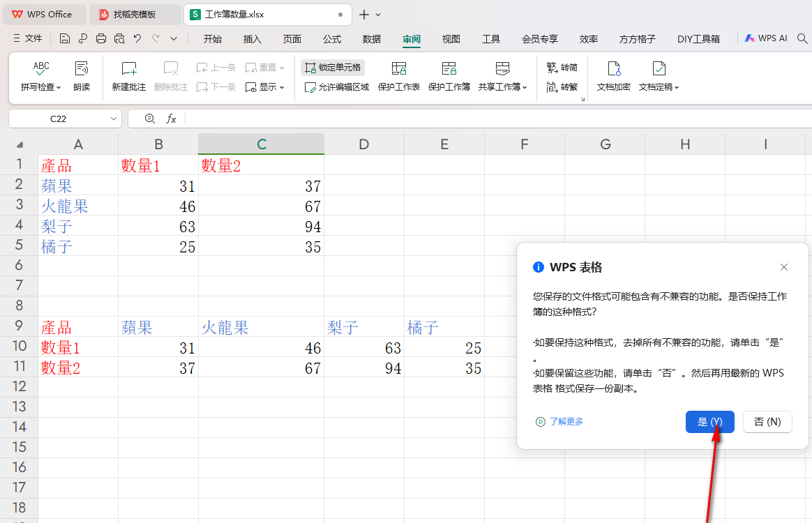The image size is (812, 523).
Task: Switch to the Data (数据) tab
Action: tap(372, 39)
